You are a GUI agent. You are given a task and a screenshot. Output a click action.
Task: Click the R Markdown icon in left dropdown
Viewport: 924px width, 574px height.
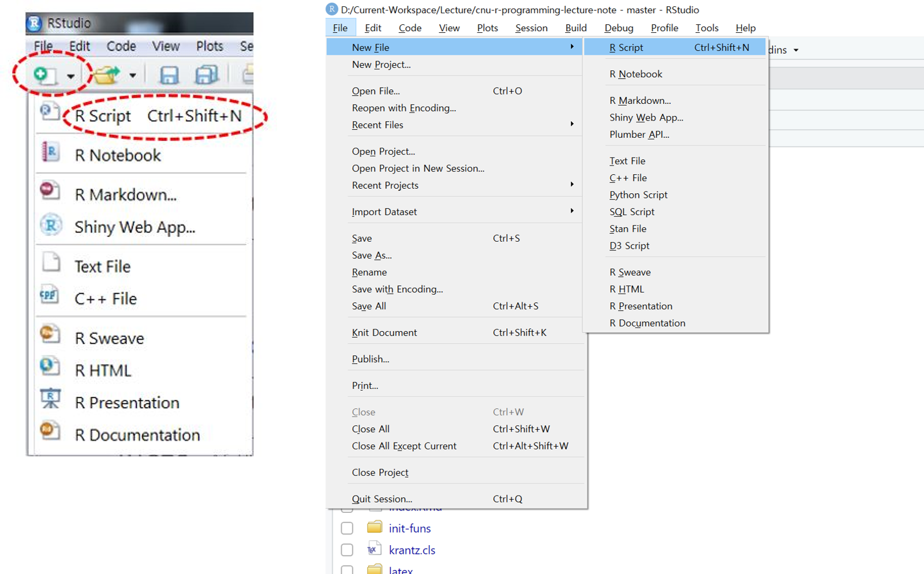tap(50, 191)
